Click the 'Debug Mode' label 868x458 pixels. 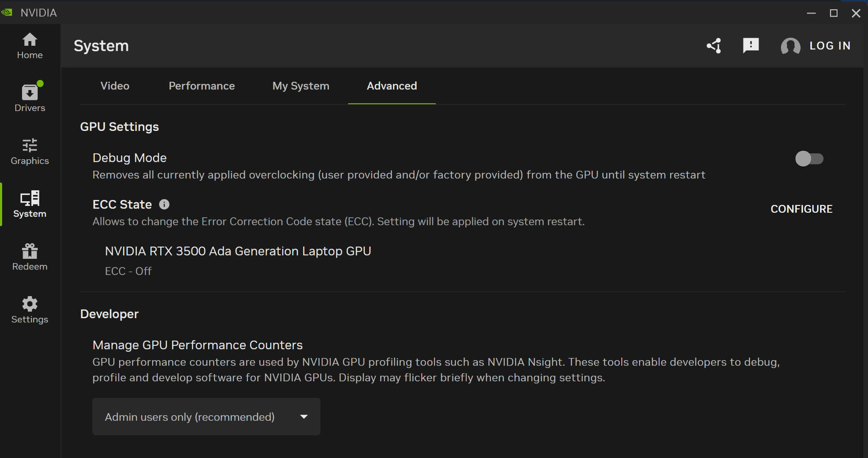130,158
